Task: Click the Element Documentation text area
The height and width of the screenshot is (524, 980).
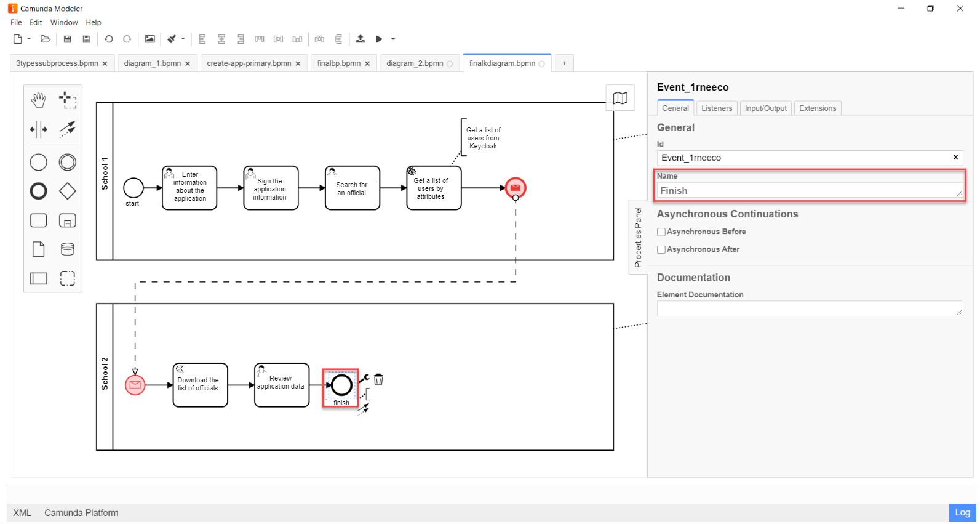Action: point(810,309)
